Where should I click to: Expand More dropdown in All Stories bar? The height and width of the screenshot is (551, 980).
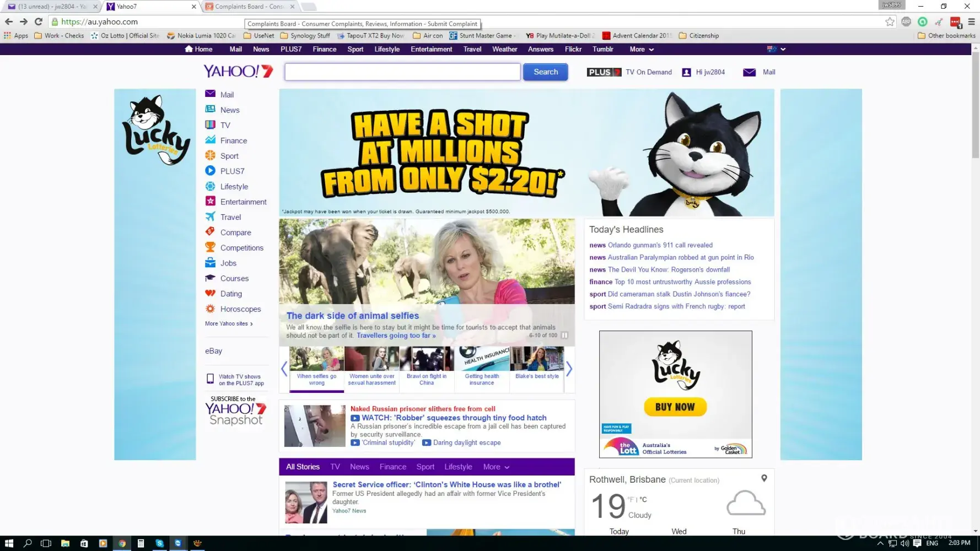pos(496,467)
